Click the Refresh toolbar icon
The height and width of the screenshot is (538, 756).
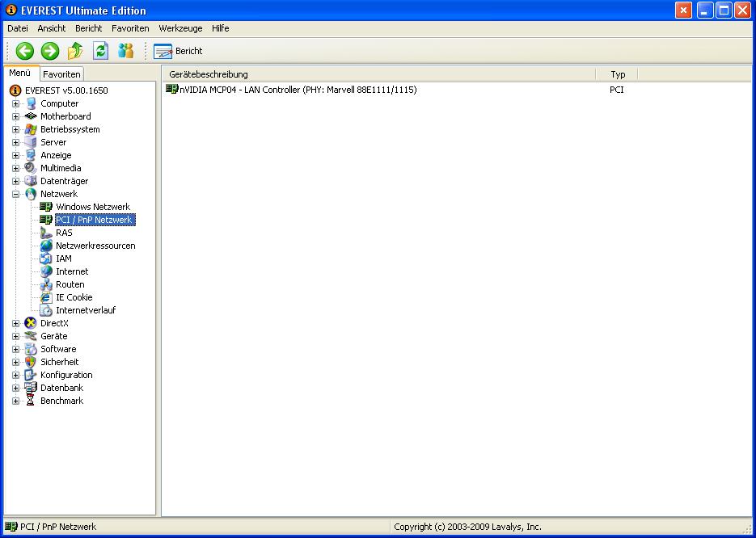tap(100, 51)
